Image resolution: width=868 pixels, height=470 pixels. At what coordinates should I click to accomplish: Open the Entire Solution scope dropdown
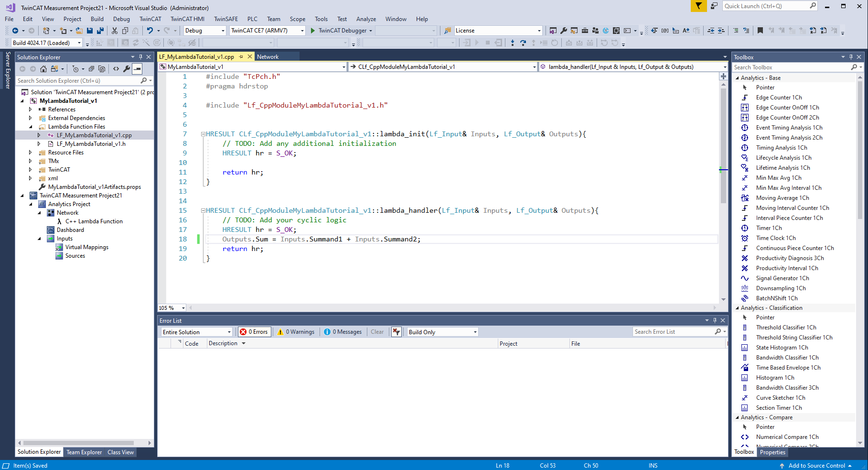pos(196,332)
